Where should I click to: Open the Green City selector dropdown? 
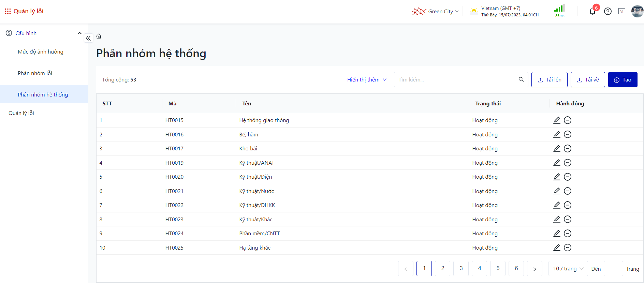pyautogui.click(x=436, y=12)
